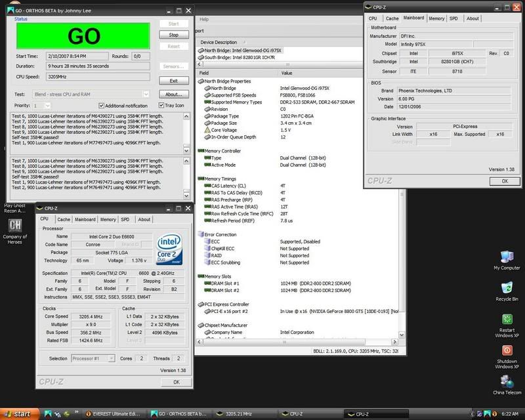Open the Recycle Bin icon
Viewport: 525px width, 420px height.
[x=506, y=287]
